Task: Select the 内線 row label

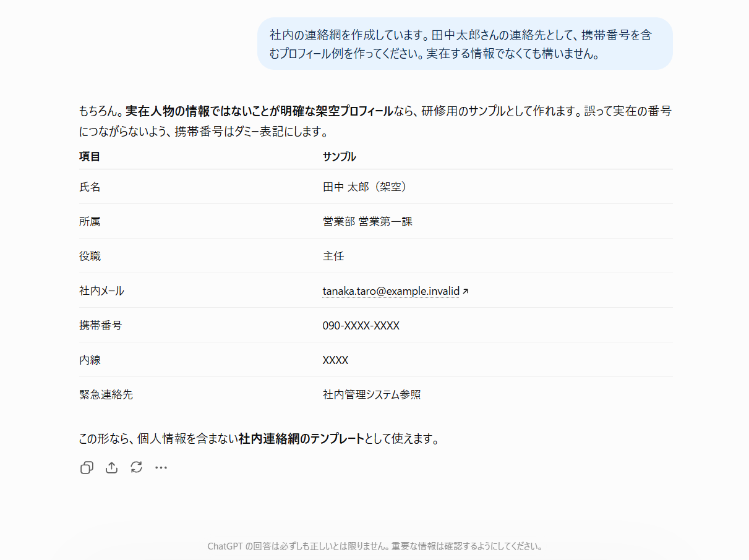Action: click(90, 360)
